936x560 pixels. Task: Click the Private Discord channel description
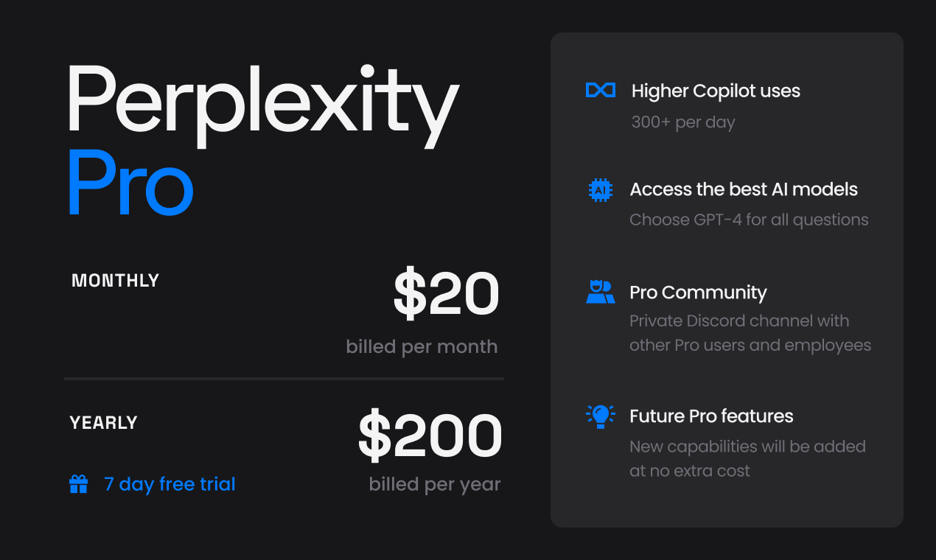(750, 333)
